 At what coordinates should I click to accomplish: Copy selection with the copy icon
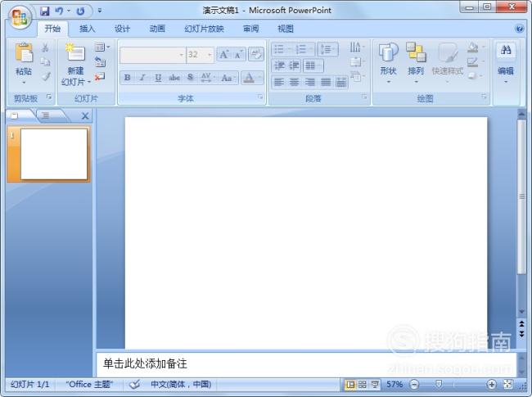[x=45, y=61]
